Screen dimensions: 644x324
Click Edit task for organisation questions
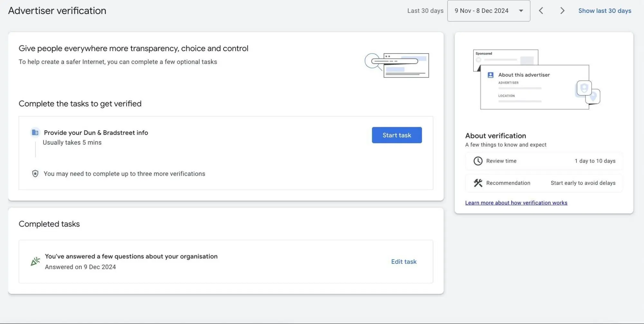pos(404,262)
